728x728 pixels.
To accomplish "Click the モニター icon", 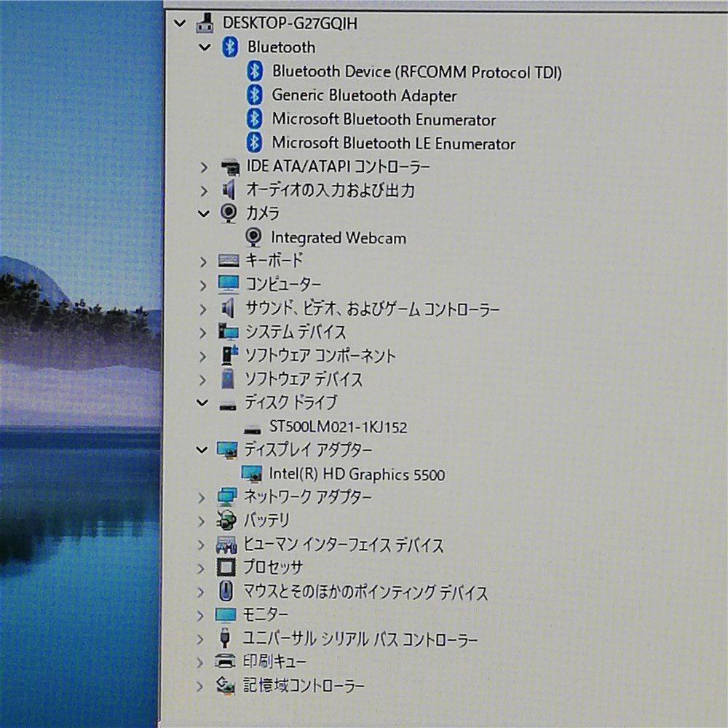I will pos(226,615).
